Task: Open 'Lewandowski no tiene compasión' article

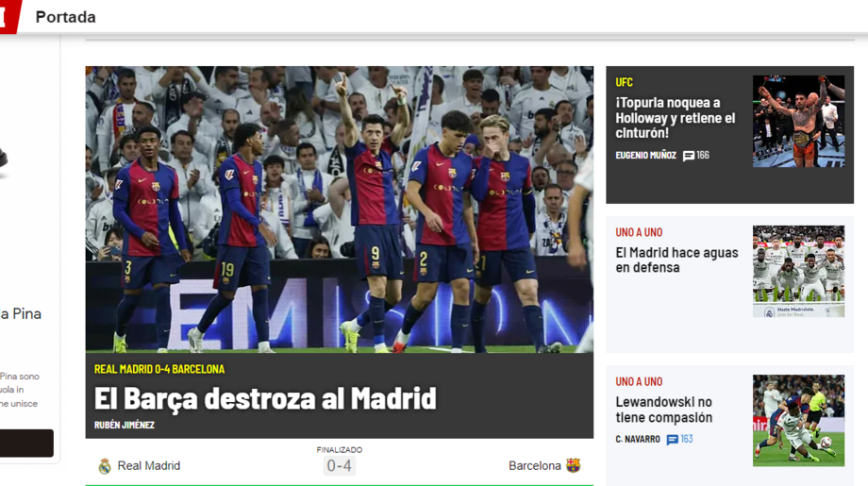Action: pyautogui.click(x=664, y=410)
